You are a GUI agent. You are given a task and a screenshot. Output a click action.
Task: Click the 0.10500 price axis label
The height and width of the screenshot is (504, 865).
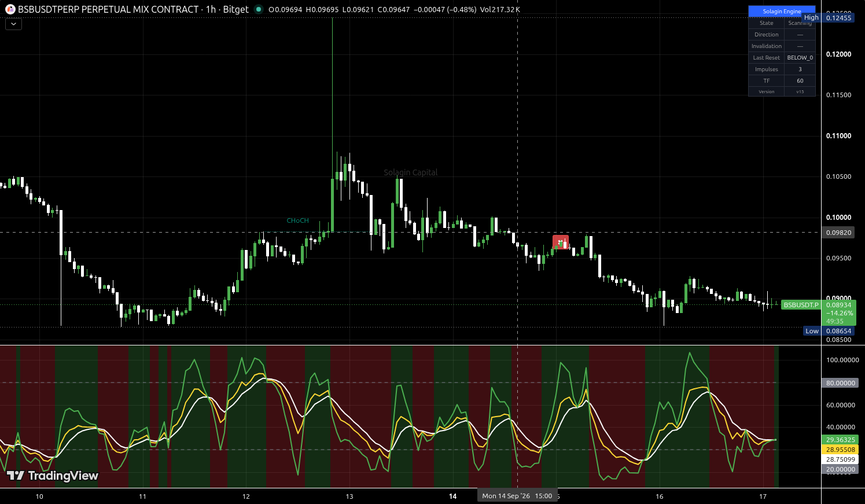(x=838, y=176)
